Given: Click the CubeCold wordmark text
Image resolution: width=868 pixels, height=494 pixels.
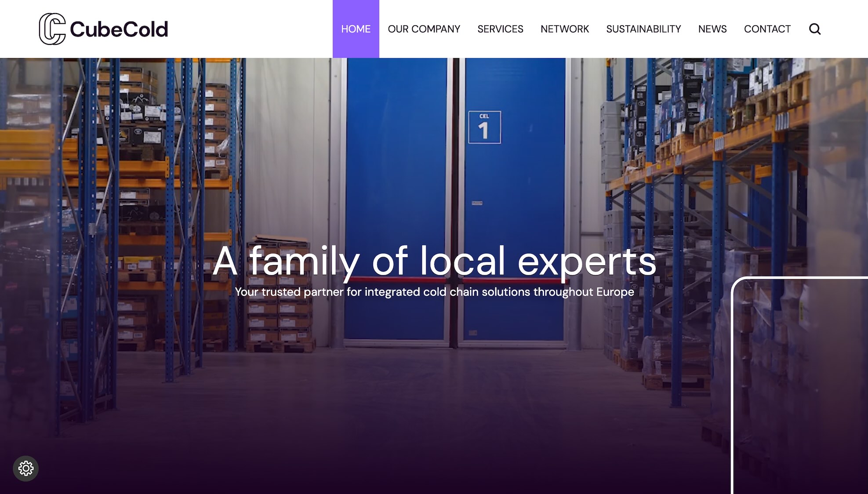Looking at the screenshot, I should (119, 29).
